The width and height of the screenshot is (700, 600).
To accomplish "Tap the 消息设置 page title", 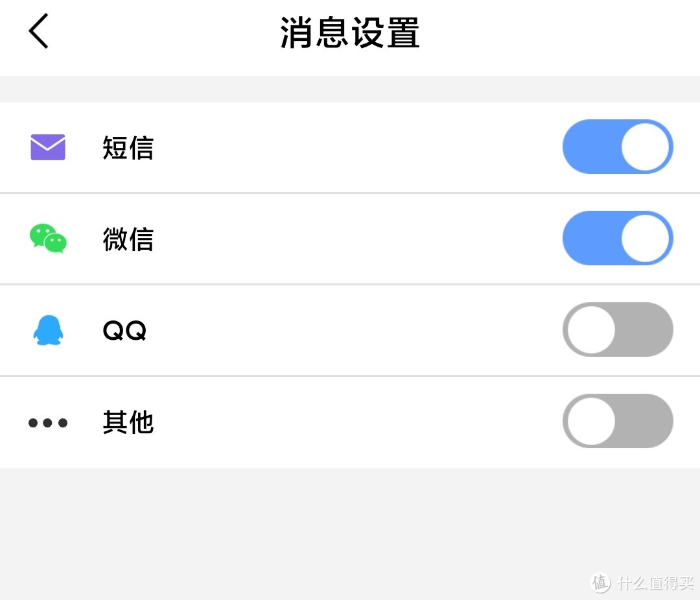I will tap(350, 32).
